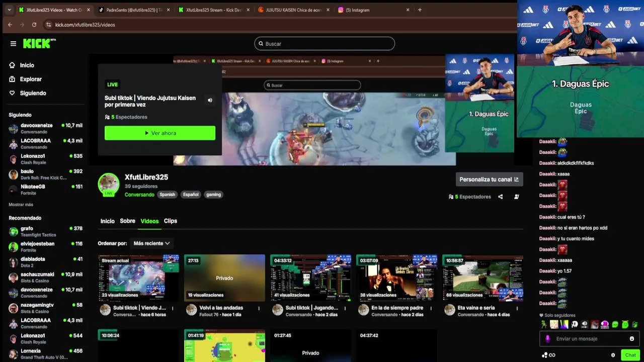Select the speaker volume emote

[x=585, y=324]
